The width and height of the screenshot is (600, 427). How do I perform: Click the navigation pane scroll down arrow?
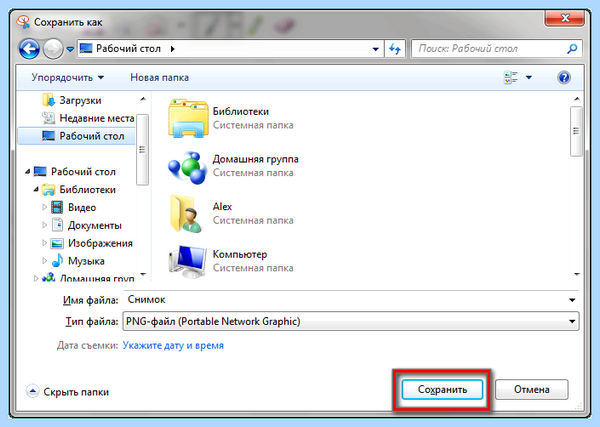pyautogui.click(x=143, y=274)
